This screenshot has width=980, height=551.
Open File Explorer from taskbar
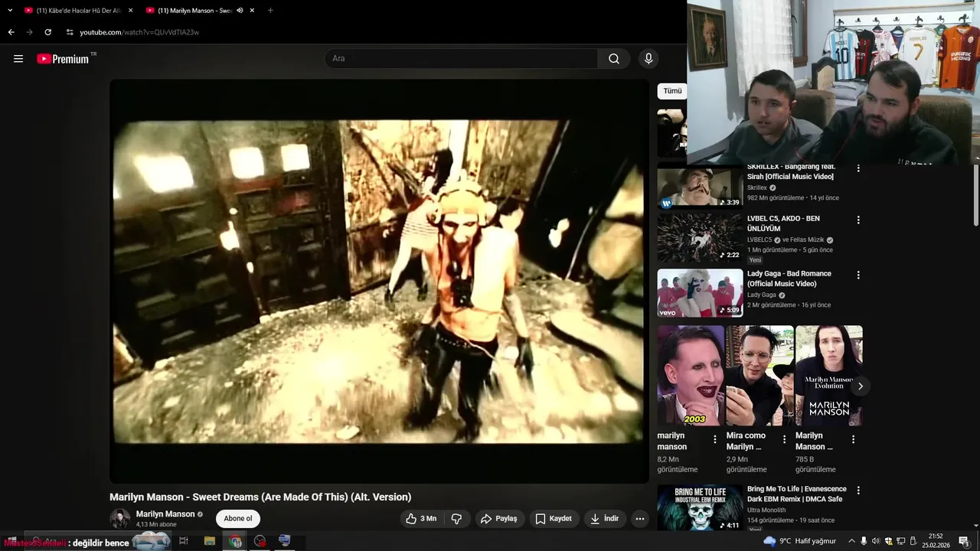click(210, 541)
